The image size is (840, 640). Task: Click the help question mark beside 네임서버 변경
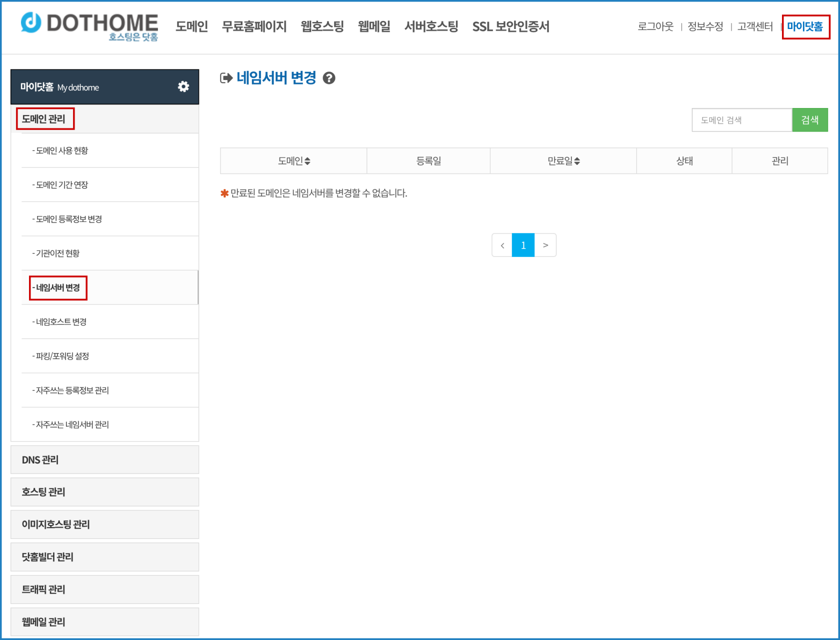point(329,78)
